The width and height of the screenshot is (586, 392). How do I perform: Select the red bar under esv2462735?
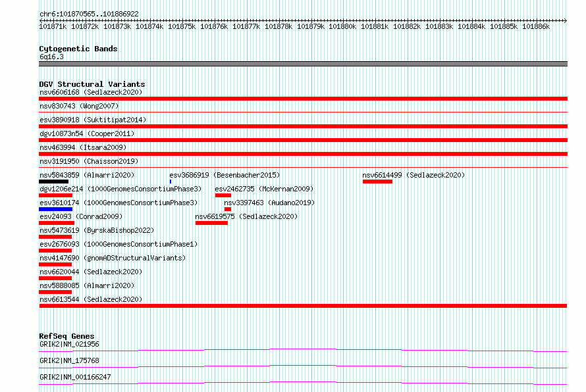click(223, 195)
